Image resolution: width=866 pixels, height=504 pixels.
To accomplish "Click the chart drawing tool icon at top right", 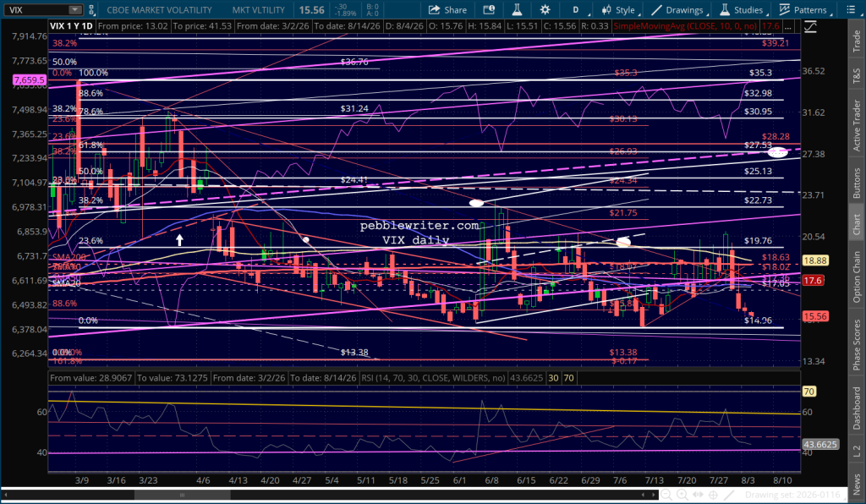I will point(810,26).
